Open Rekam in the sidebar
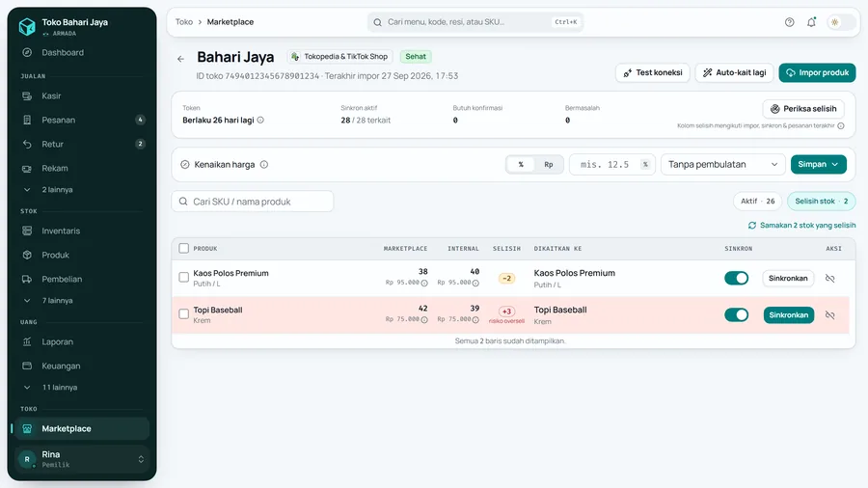 [x=82, y=168]
